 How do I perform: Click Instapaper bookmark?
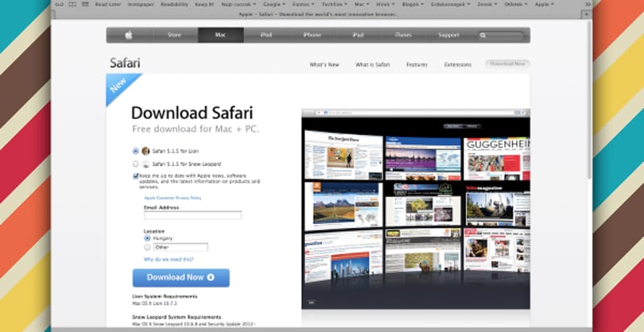[139, 5]
